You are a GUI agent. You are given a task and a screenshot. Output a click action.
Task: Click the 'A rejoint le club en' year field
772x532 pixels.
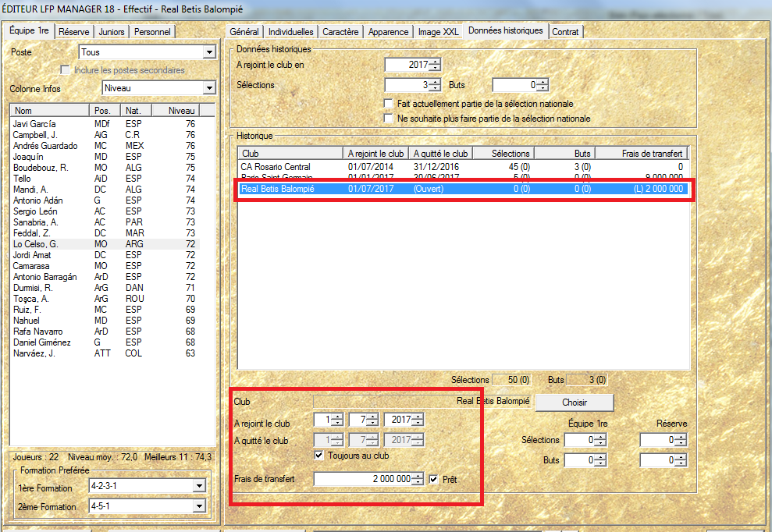pyautogui.click(x=413, y=65)
